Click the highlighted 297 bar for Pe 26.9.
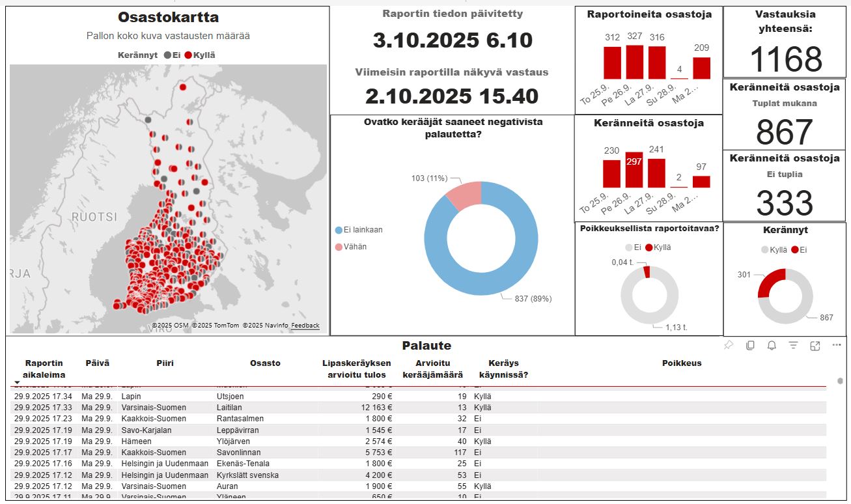 [634, 171]
